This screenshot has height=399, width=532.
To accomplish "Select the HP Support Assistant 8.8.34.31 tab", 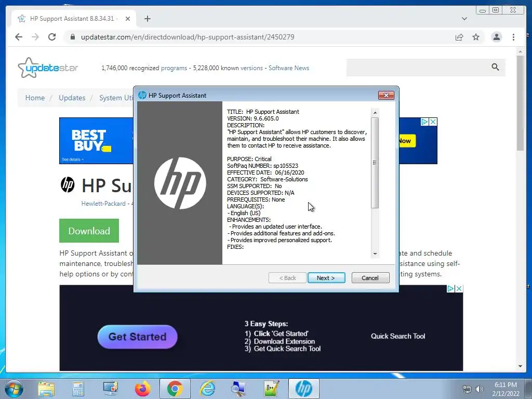I will 74,19.
